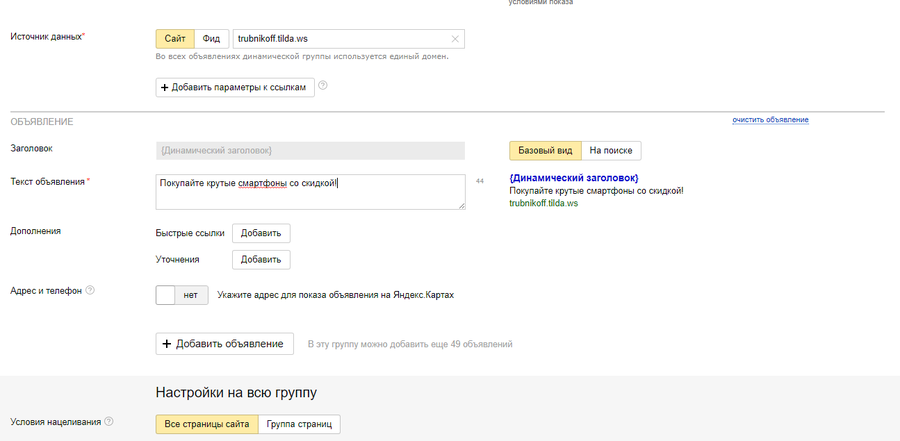Image resolution: width=900 pixels, height=441 pixels.
Task: Add Быстрые ссылки via Добавить button
Action: click(x=261, y=233)
